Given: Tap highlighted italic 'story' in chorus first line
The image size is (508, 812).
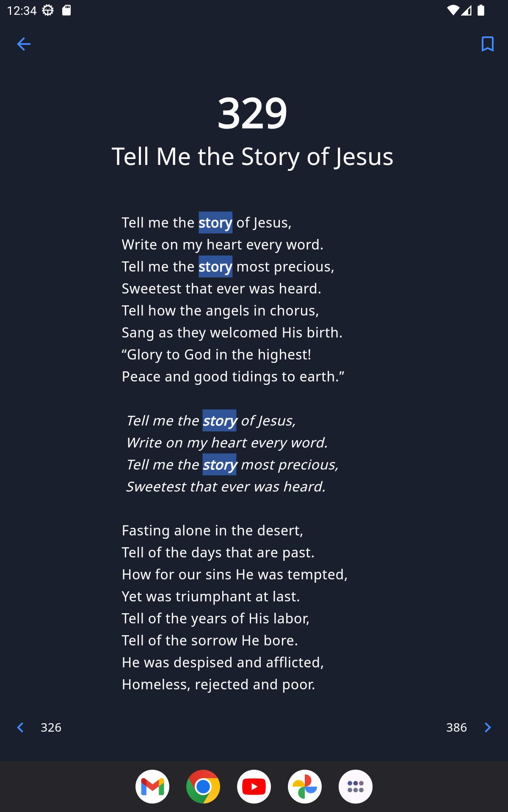Looking at the screenshot, I should [x=219, y=420].
